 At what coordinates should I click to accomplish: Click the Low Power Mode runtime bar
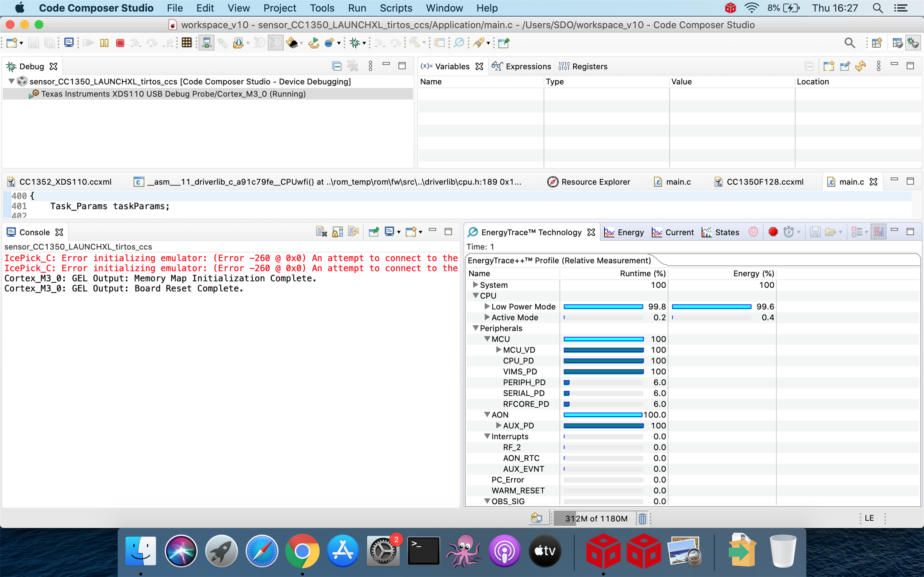603,306
